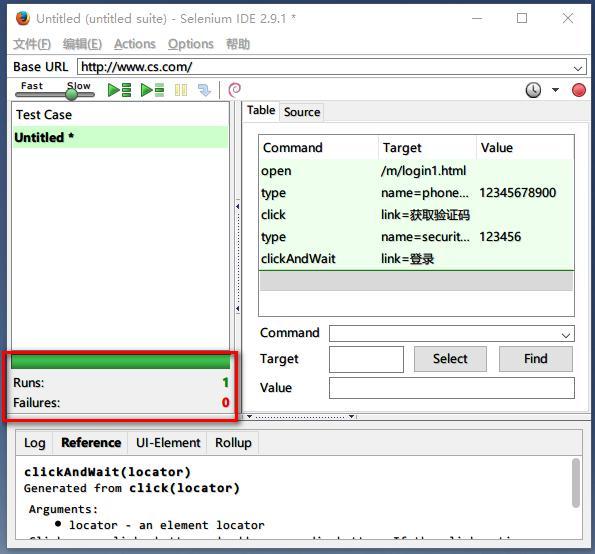The image size is (595, 554).
Task: Select the type name=phone row
Action: click(416, 193)
